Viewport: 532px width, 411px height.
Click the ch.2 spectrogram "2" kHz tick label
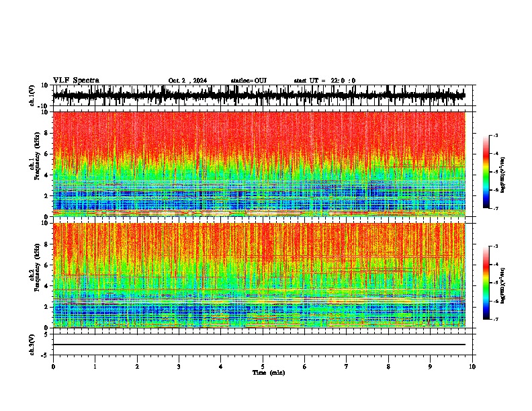click(46, 307)
